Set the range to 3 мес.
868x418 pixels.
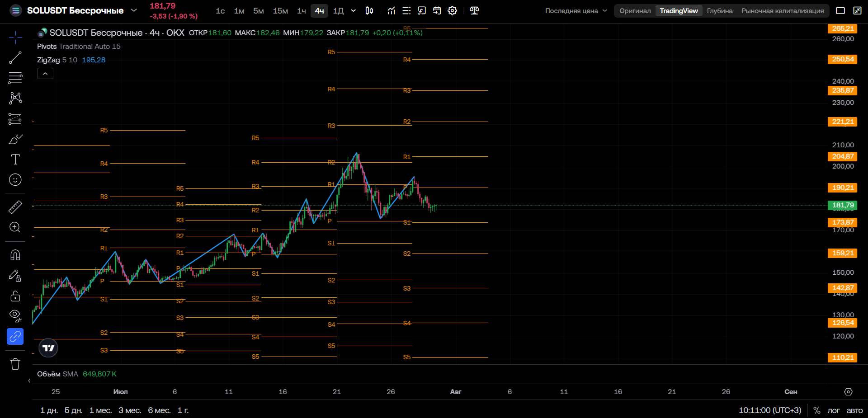point(130,410)
